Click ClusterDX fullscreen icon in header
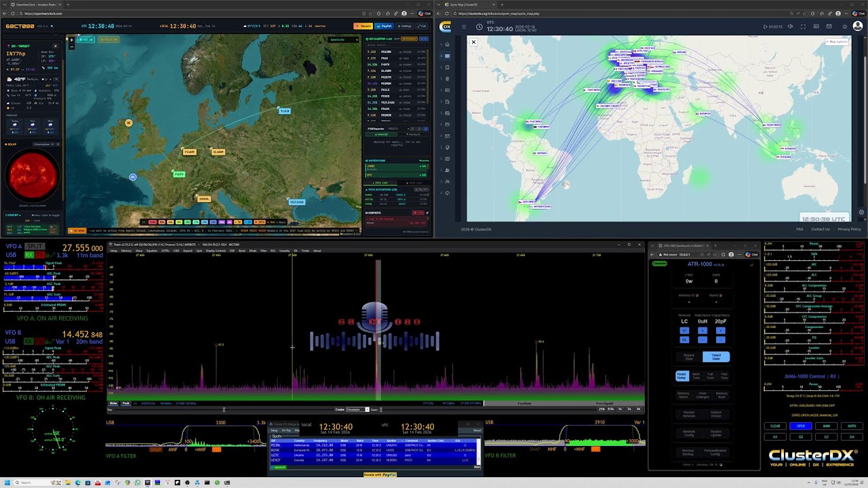 (x=803, y=26)
